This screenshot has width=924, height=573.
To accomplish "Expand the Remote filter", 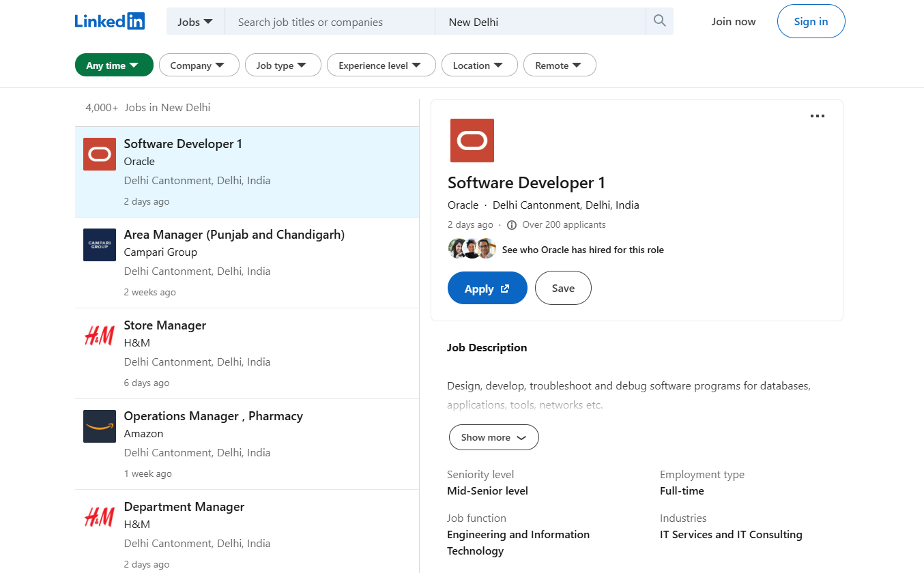I will (560, 65).
